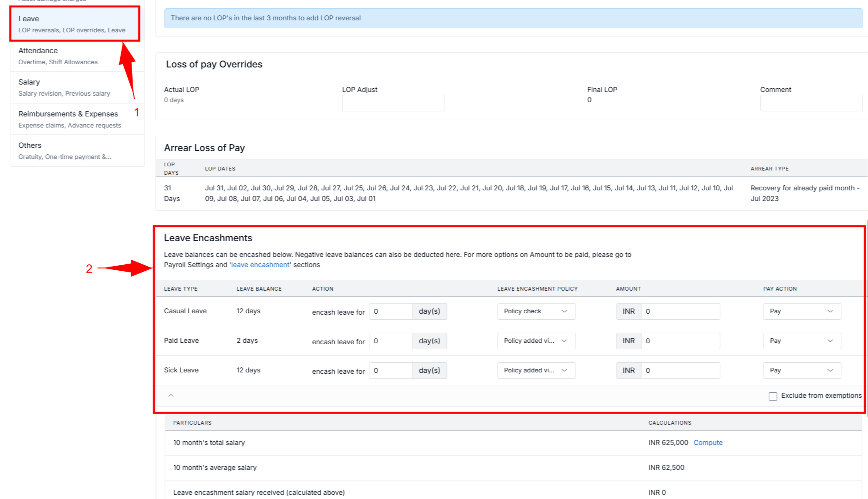This screenshot has width=868, height=499.
Task: Click the loss of pay Comment field
Action: (811, 103)
